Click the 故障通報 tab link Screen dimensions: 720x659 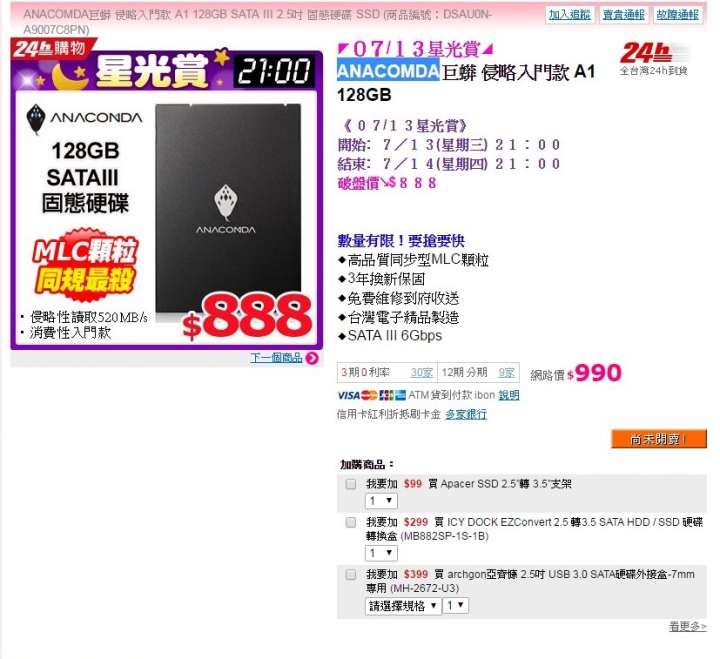[x=677, y=15]
